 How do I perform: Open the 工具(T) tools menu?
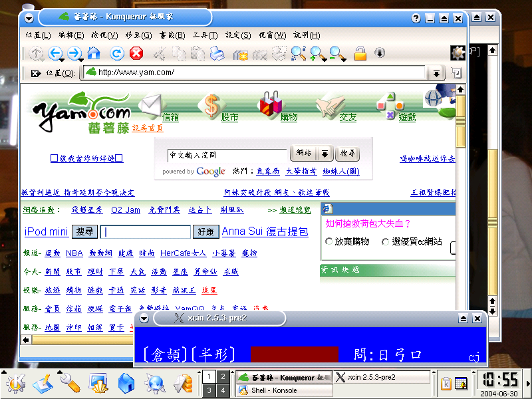204,35
